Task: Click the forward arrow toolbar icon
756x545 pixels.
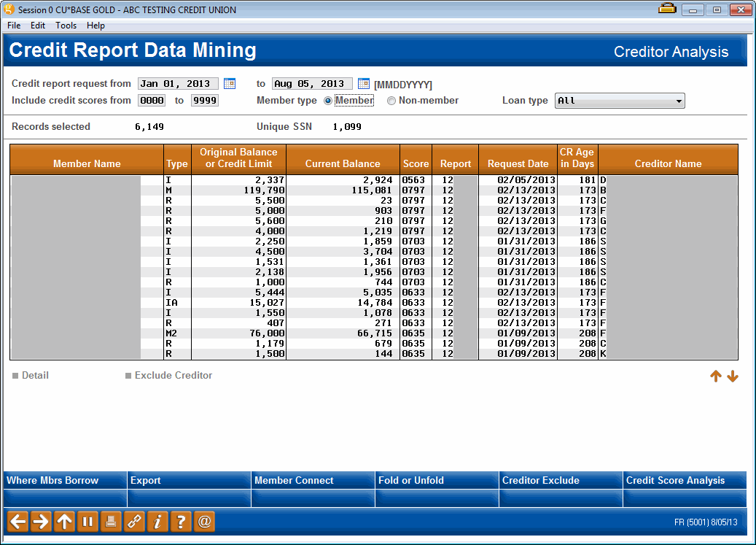Action: tap(42, 522)
